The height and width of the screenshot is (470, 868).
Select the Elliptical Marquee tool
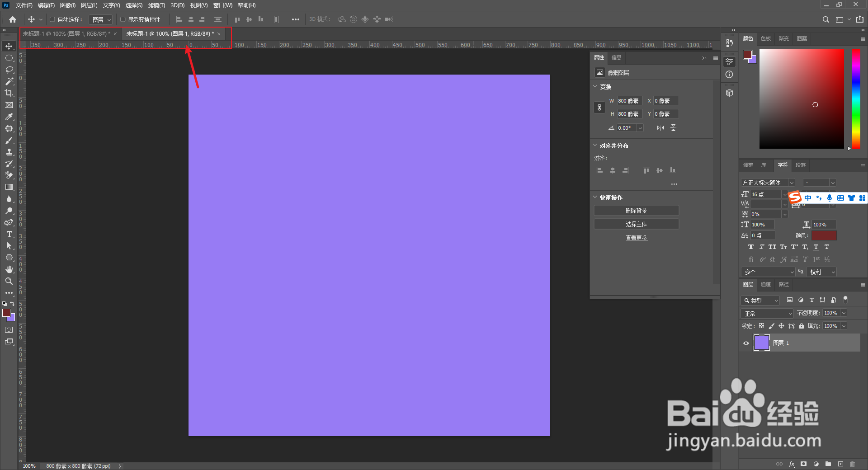[9, 58]
